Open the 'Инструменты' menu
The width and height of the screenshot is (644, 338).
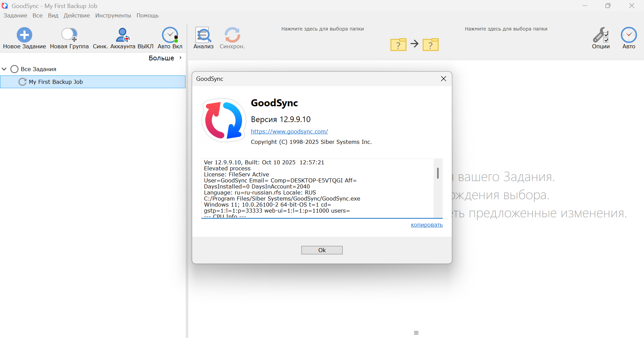click(113, 15)
